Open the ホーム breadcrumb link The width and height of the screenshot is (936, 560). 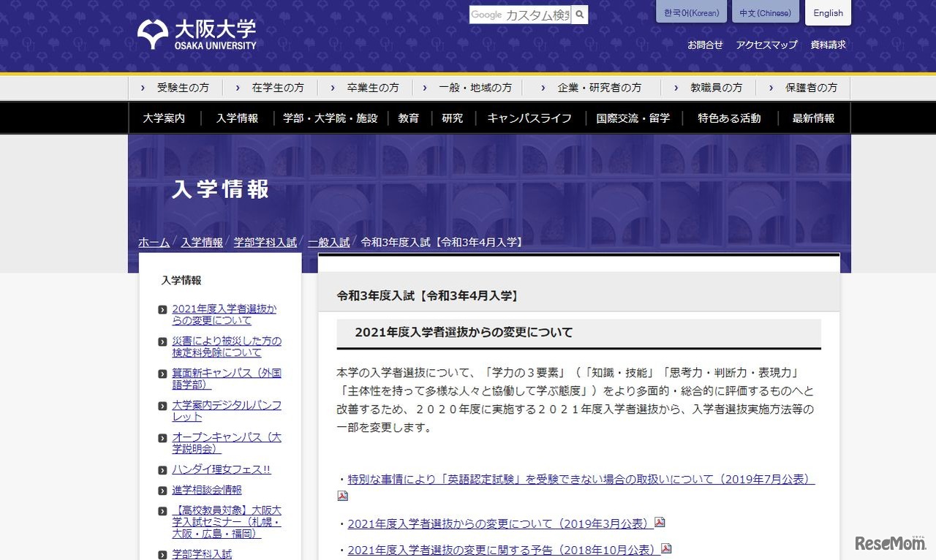(x=154, y=241)
